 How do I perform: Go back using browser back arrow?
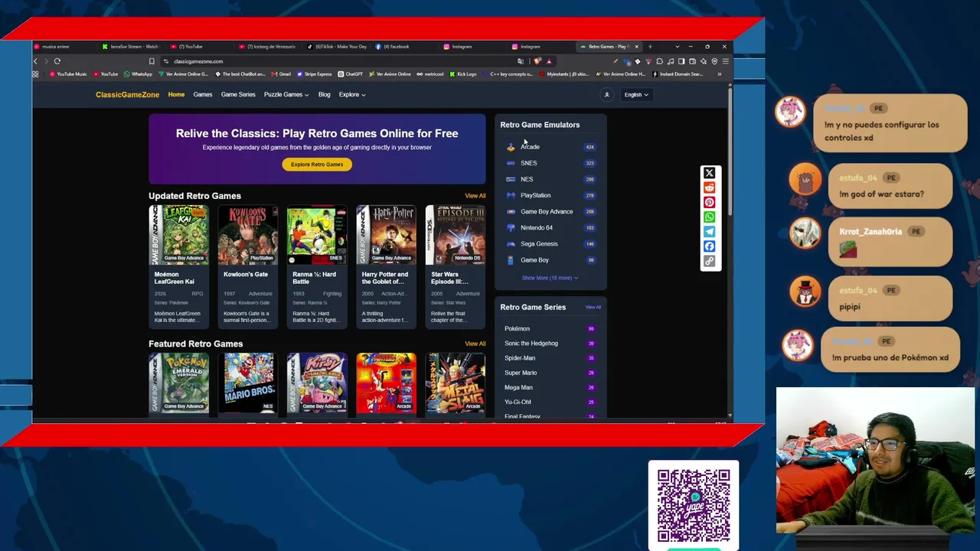point(35,61)
